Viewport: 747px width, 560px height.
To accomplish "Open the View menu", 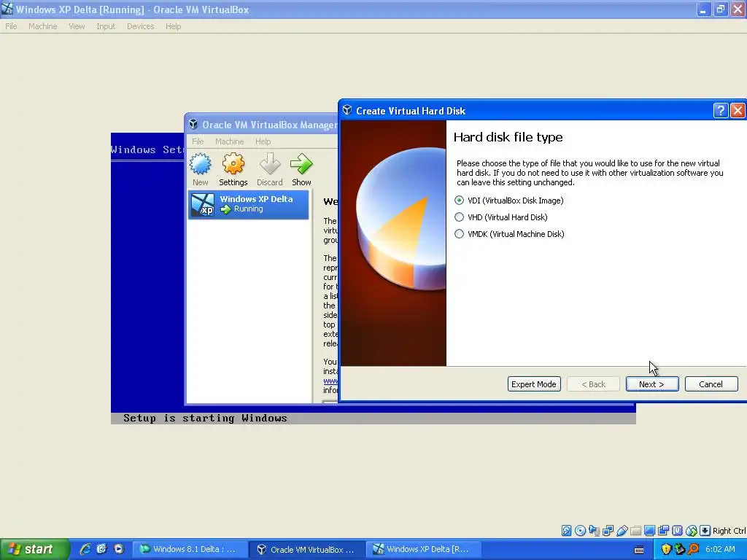I will pos(77,26).
